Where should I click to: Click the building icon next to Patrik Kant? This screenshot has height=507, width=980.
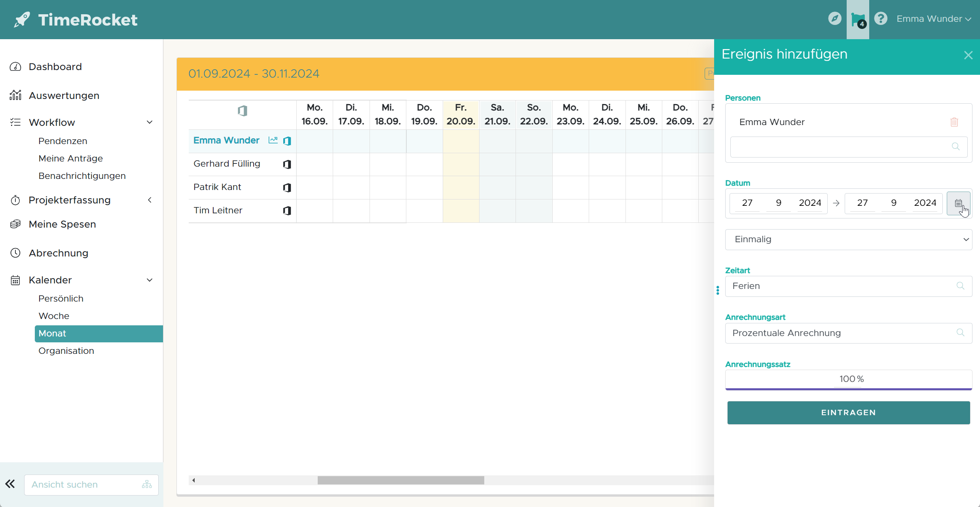tap(287, 188)
